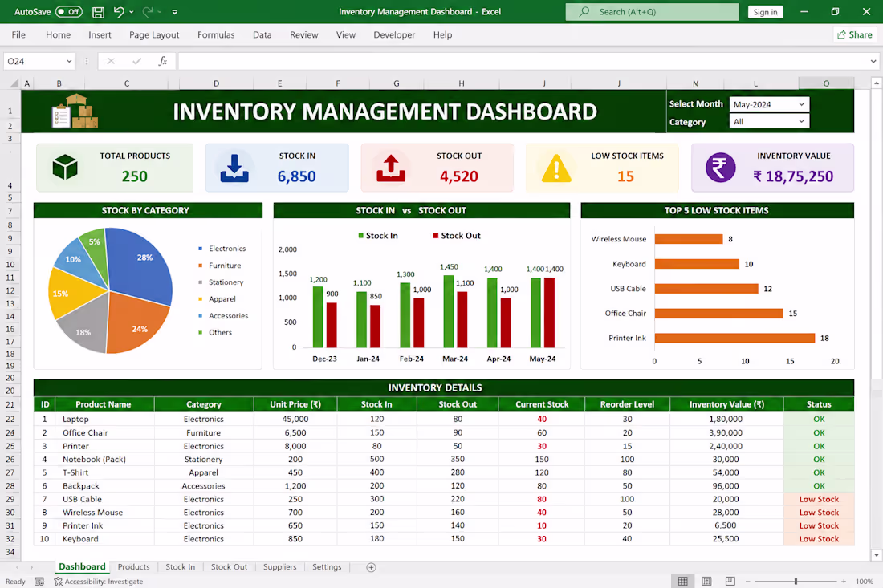Screen dimensions: 883x588
Task: Click the Save icon in title bar
Action: point(98,12)
